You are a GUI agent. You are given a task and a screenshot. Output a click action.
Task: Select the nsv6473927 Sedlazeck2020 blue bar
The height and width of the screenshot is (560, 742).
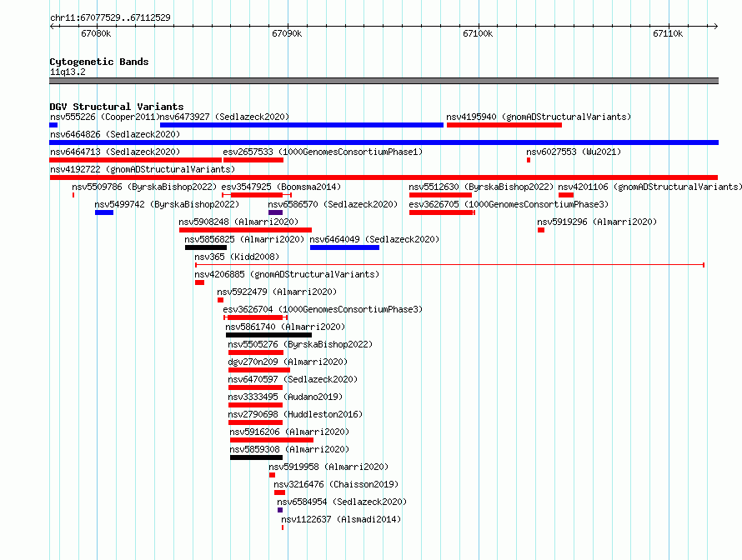pyautogui.click(x=302, y=125)
